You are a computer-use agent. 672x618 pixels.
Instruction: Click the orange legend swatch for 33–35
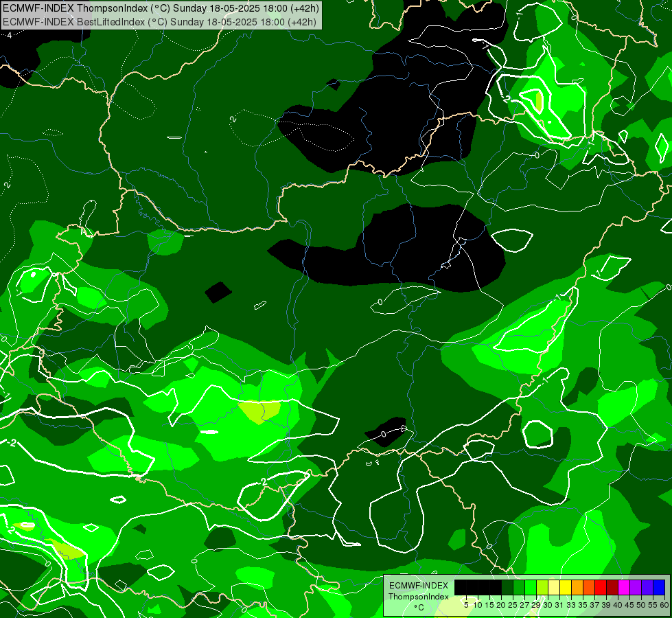coord(577,587)
